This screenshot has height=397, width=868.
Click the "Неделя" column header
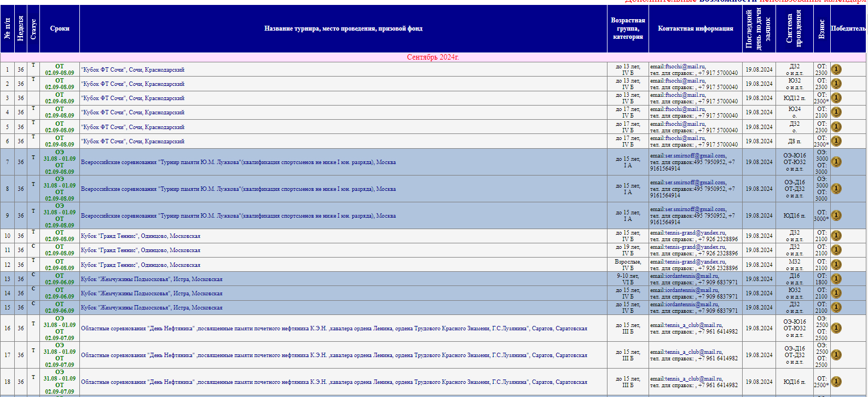(x=20, y=28)
